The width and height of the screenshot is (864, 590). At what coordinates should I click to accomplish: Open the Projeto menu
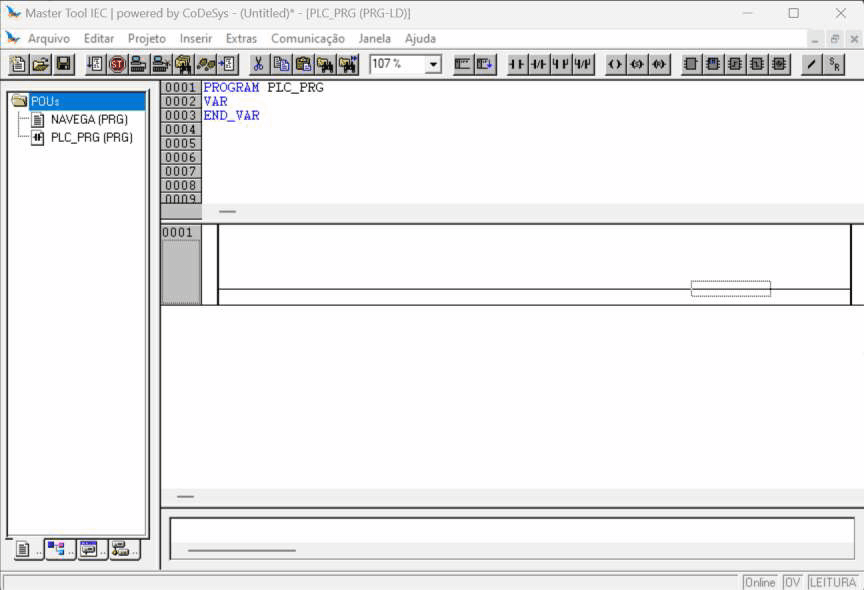147,39
